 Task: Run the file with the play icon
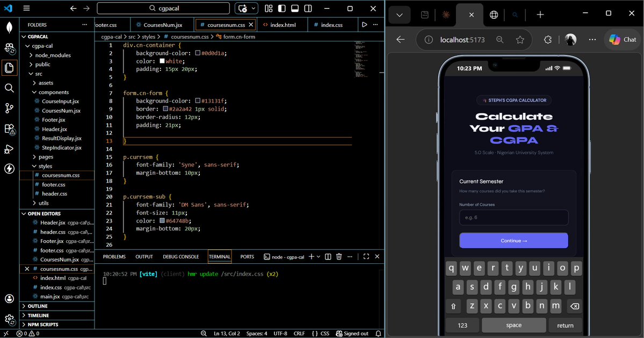click(x=364, y=25)
